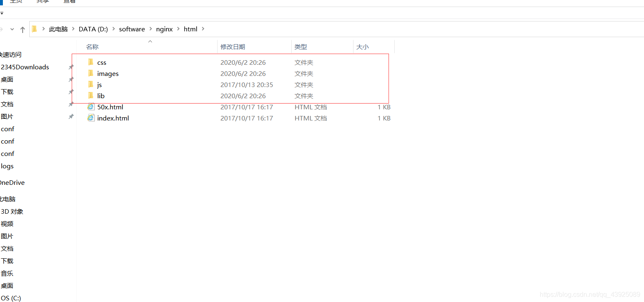Viewport: 644px width, 302px height.
Task: Select the index.html file name
Action: point(113,118)
